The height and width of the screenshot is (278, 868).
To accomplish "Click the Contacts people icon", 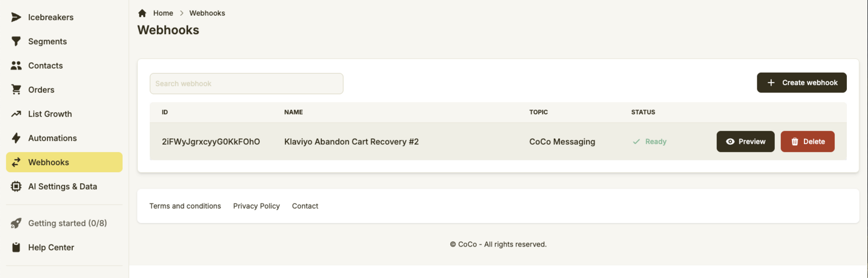I will [16, 66].
